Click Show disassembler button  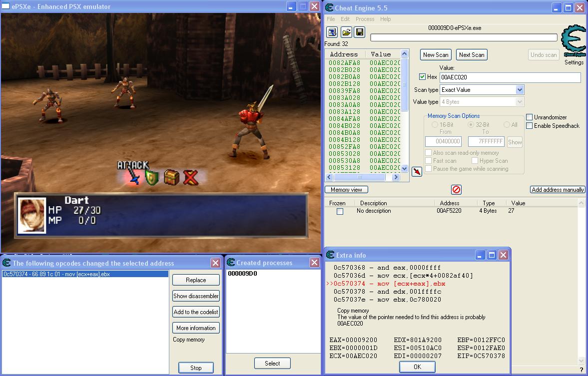pyautogui.click(x=196, y=296)
